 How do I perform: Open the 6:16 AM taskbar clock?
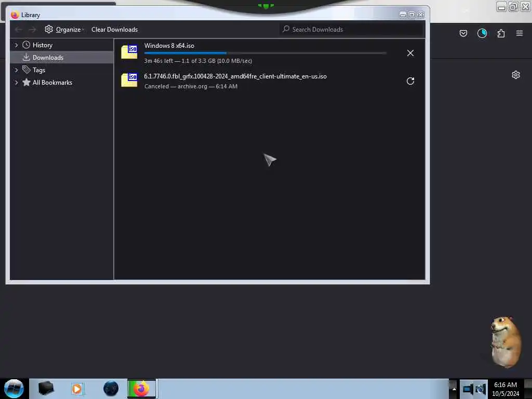pyautogui.click(x=506, y=389)
